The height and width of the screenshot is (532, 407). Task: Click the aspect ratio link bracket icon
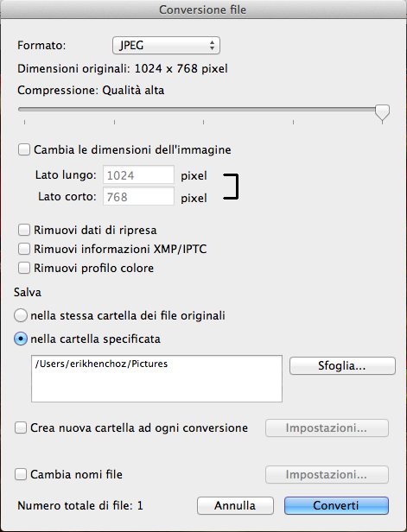[231, 187]
